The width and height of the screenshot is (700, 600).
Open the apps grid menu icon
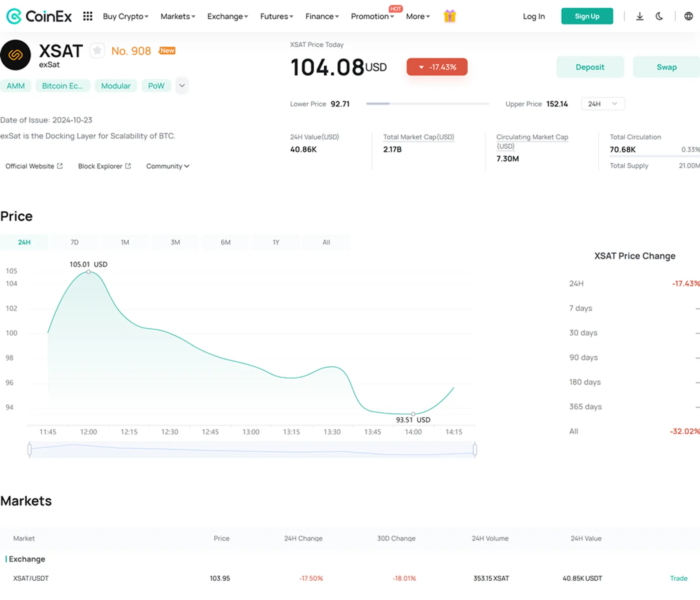click(x=87, y=16)
